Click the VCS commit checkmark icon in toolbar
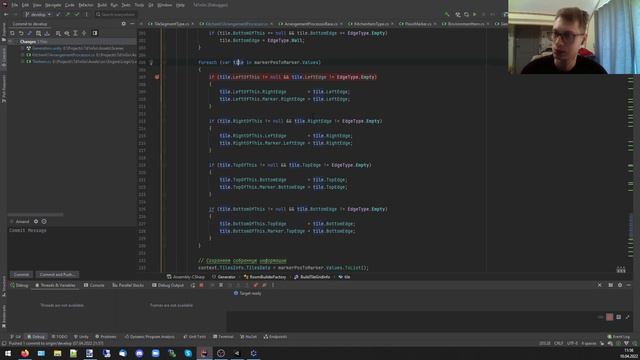Viewport: 640px width, 360px height. [77, 14]
